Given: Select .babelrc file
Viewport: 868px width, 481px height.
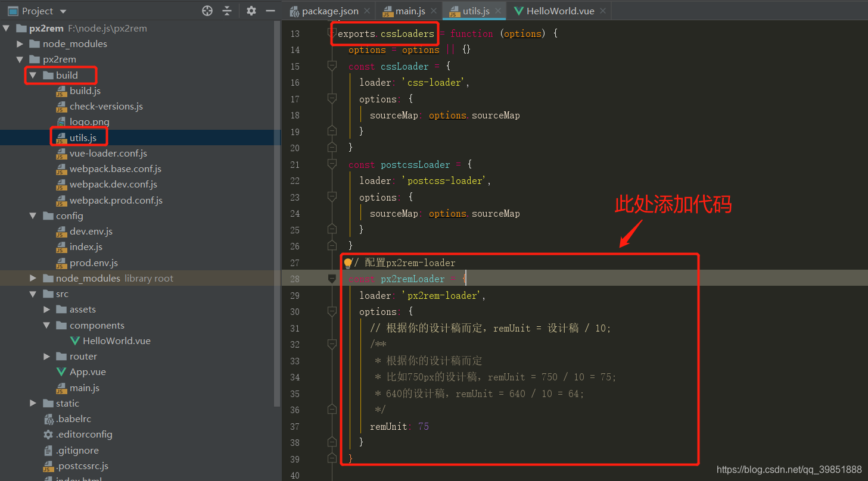Looking at the screenshot, I should coord(73,418).
